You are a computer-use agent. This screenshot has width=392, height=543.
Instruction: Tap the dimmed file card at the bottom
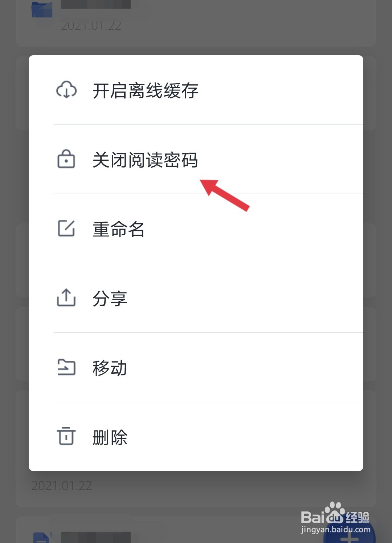[196, 530]
